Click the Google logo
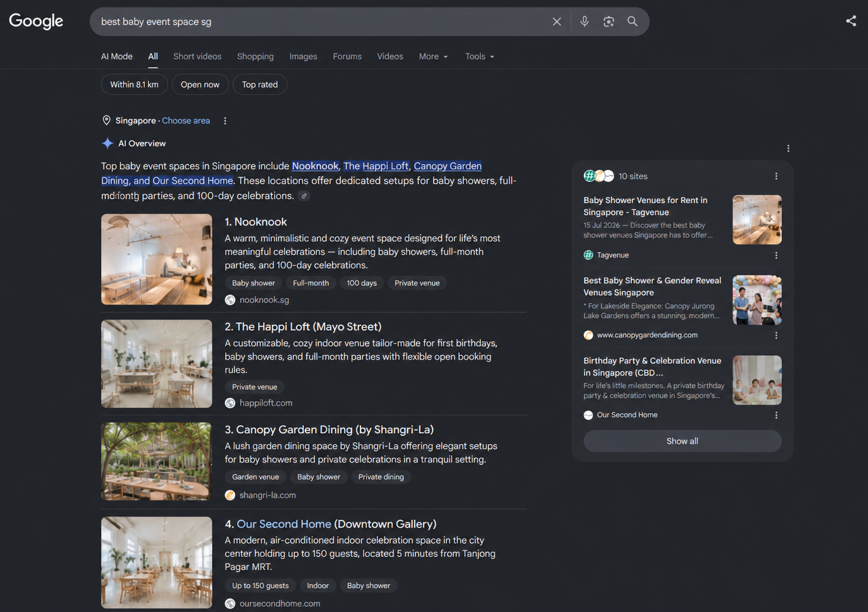Image resolution: width=868 pixels, height=612 pixels. click(36, 21)
